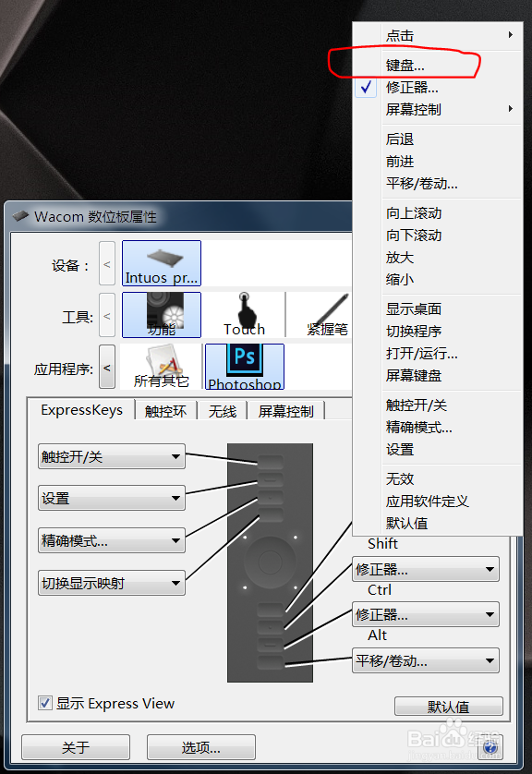The image size is (532, 774).
Task: Expand the 点击 submenu
Action: [x=438, y=35]
